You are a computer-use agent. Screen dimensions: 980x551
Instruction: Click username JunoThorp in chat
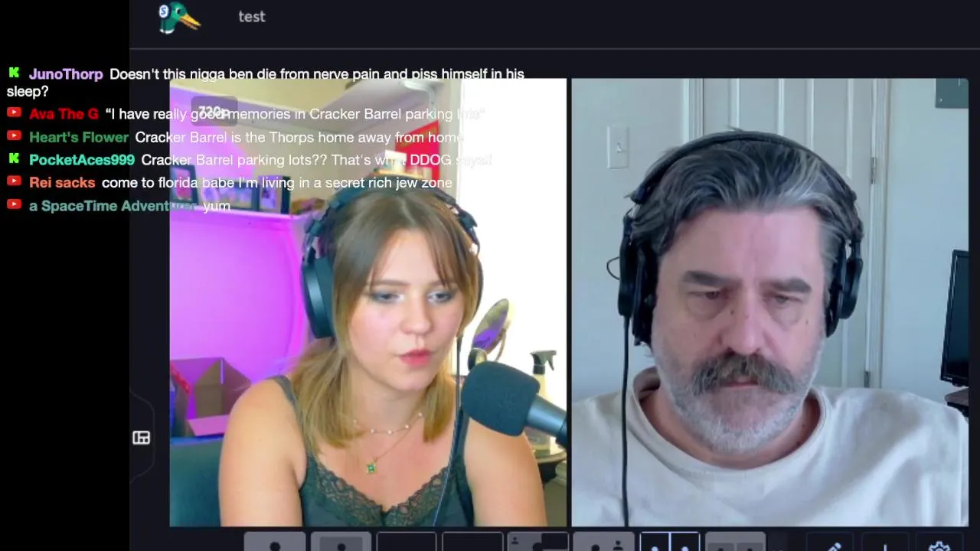[x=66, y=74]
